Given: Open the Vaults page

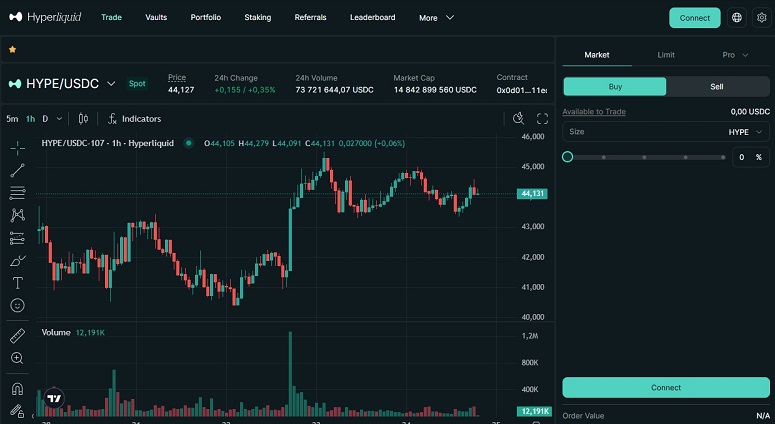Looking at the screenshot, I should (156, 17).
